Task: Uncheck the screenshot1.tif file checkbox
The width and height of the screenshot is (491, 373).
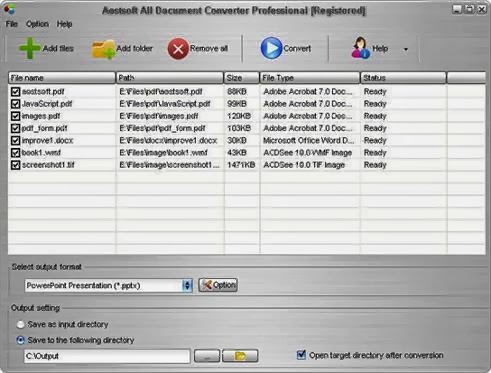Action: 15,165
